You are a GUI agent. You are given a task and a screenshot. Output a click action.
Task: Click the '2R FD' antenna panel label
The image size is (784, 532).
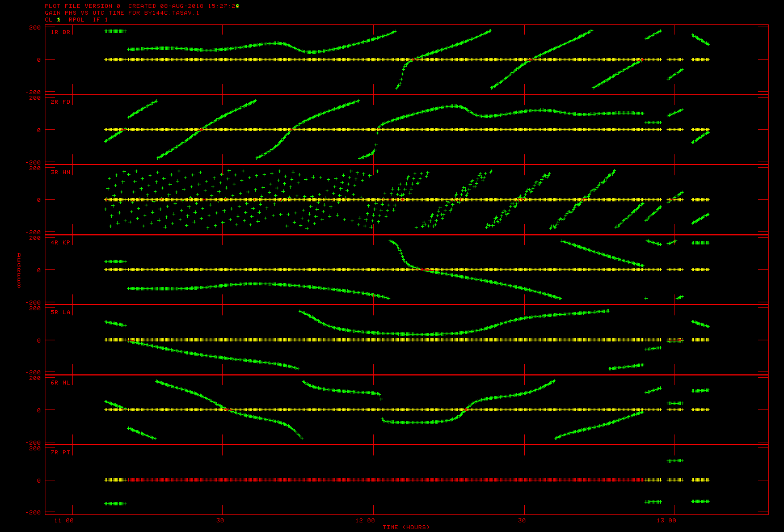click(60, 102)
